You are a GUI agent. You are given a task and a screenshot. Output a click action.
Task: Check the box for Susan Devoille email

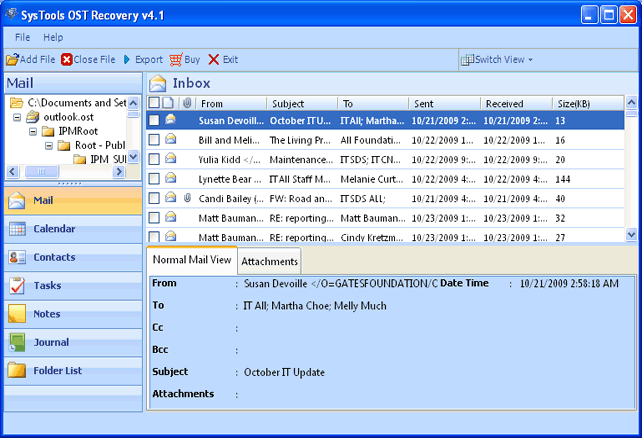point(154,120)
